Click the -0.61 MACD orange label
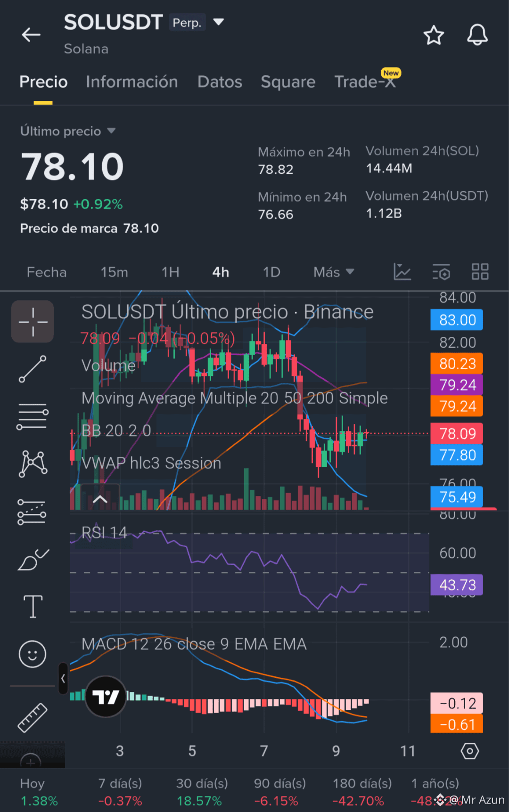509x812 pixels. point(457,724)
